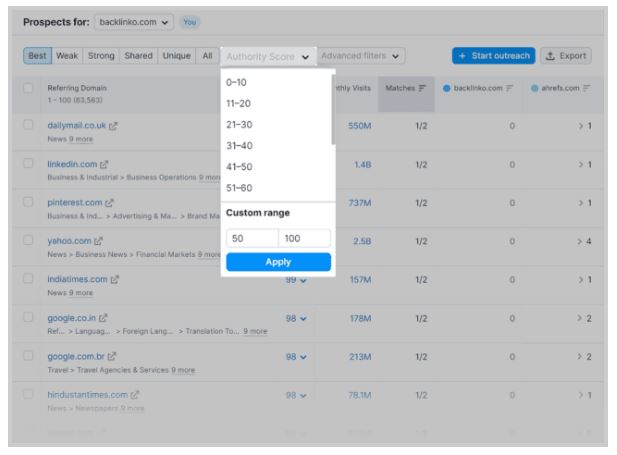This screenshot has height=455, width=617.
Task: Sort by Matches column icon
Action: [422, 88]
